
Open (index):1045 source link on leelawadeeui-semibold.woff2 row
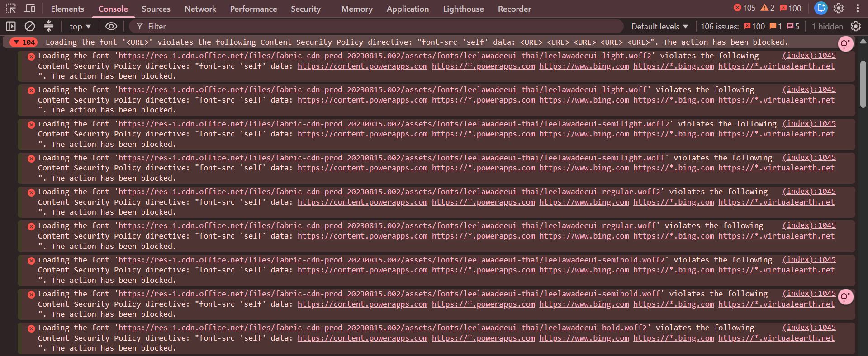tap(809, 260)
